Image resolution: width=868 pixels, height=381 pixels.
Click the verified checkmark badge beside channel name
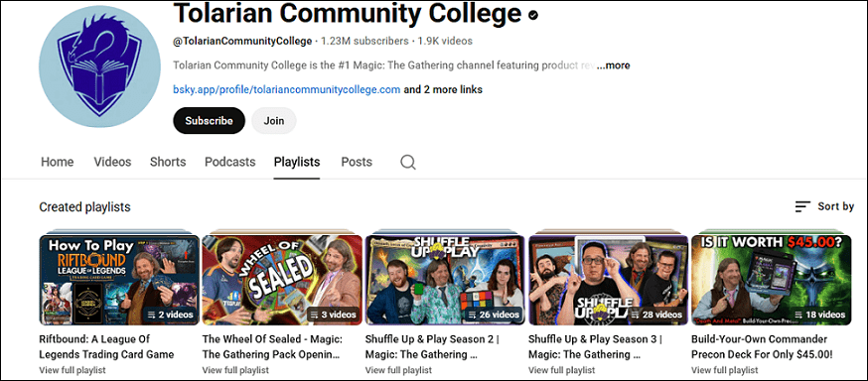[533, 15]
